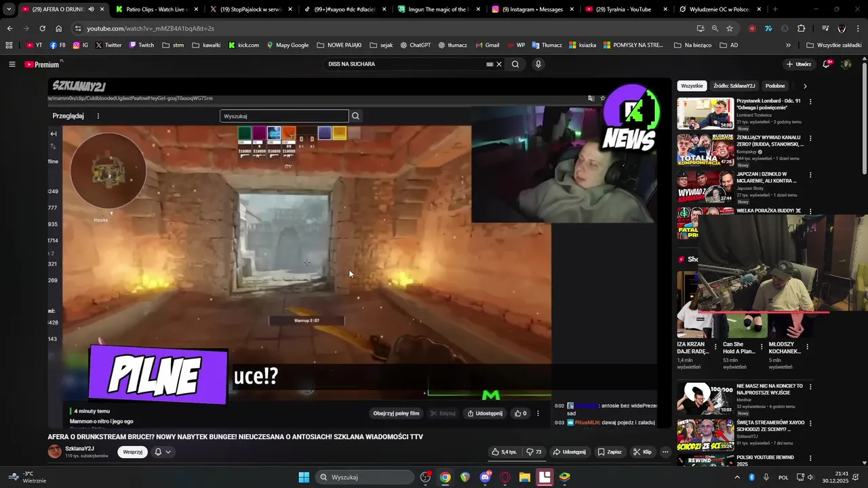Open Gmail bookmark
This screenshot has width=868, height=488.
pyautogui.click(x=488, y=45)
